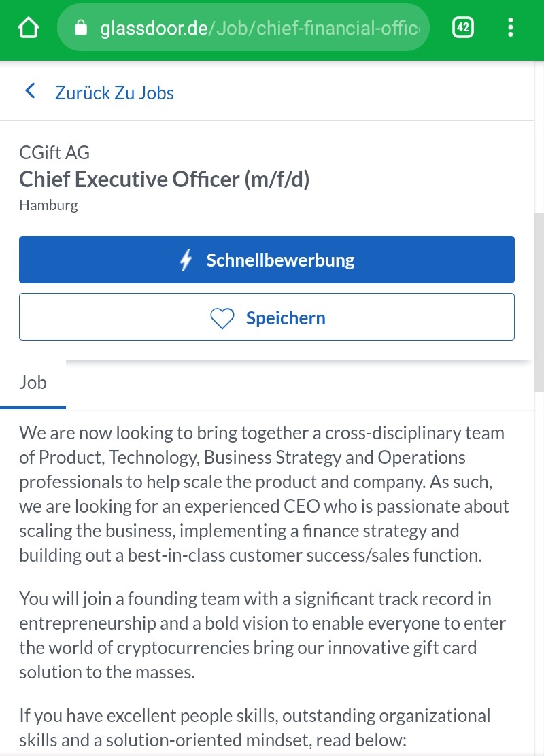The width and height of the screenshot is (544, 756).
Task: Click the page scrollbar thumb
Action: click(x=539, y=303)
